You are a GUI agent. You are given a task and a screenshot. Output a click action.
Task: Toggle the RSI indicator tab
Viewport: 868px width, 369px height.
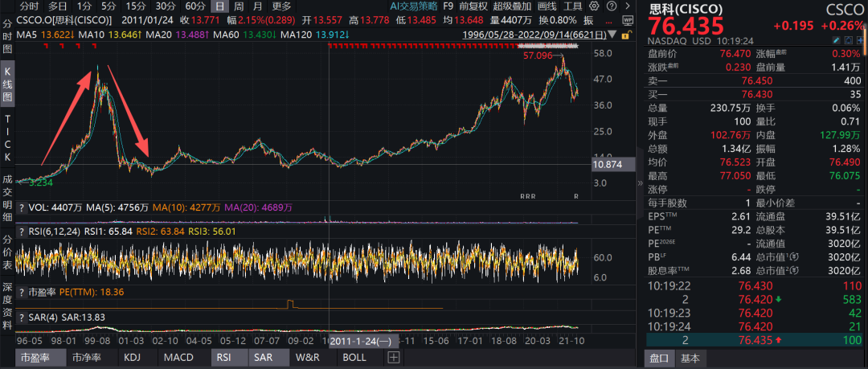coord(226,358)
